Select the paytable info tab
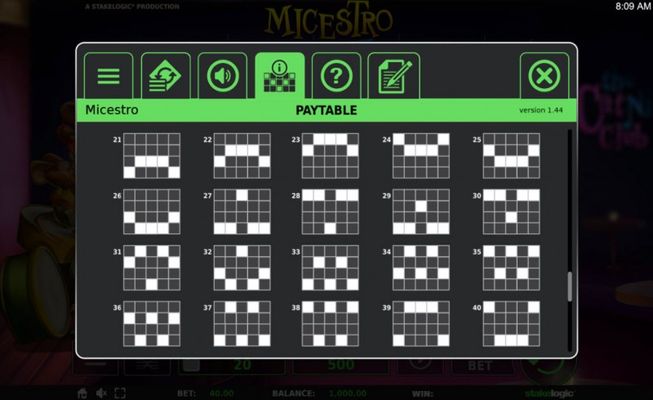653x400 pixels. coord(279,76)
